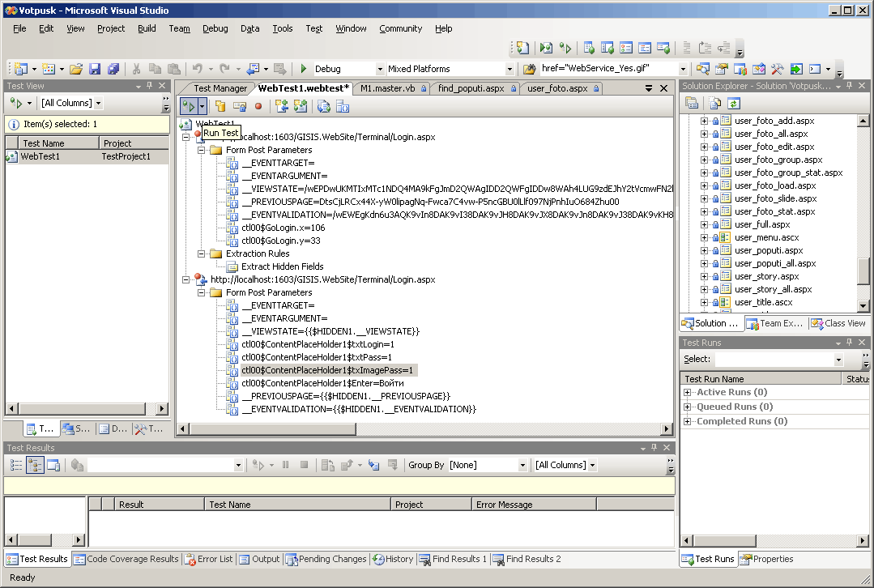
Task: Expand Completed Runs group
Action: point(687,421)
